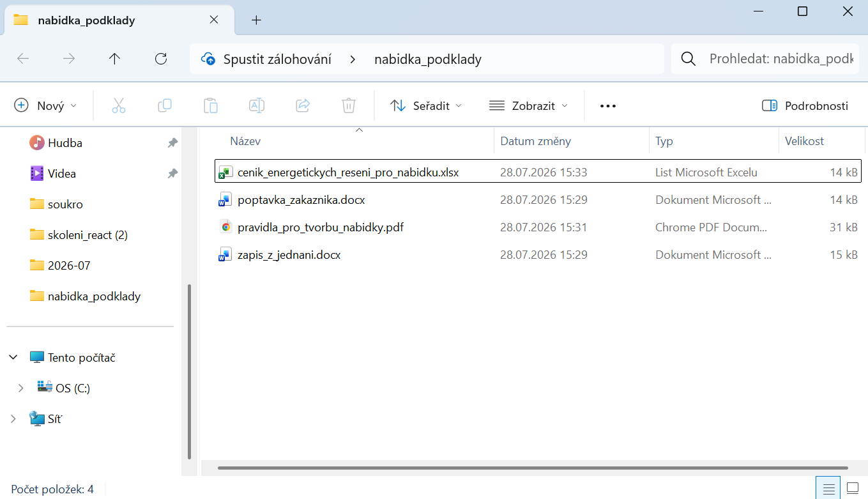Click the List Microsoft Excelu type cell

coord(706,172)
